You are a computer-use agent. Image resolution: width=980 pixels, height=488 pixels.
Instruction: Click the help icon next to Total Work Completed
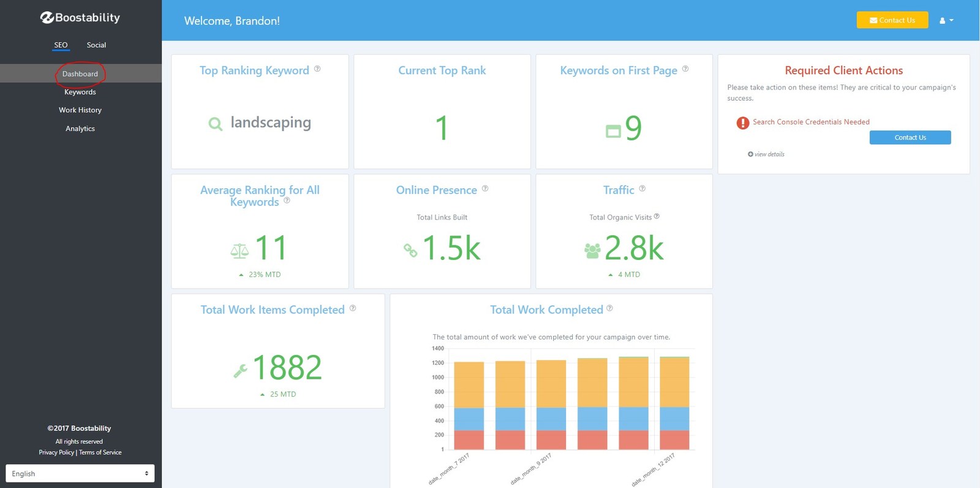point(609,308)
